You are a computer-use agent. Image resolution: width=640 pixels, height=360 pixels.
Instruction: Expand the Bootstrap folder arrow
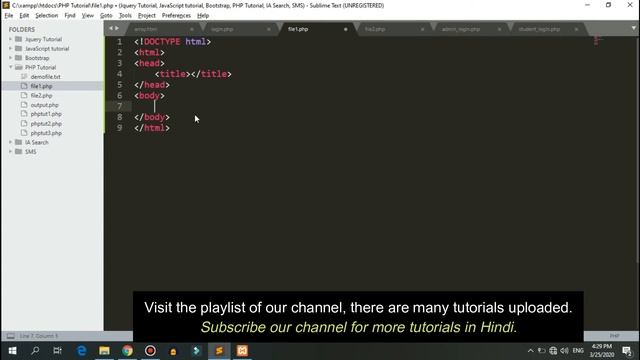(x=11, y=58)
